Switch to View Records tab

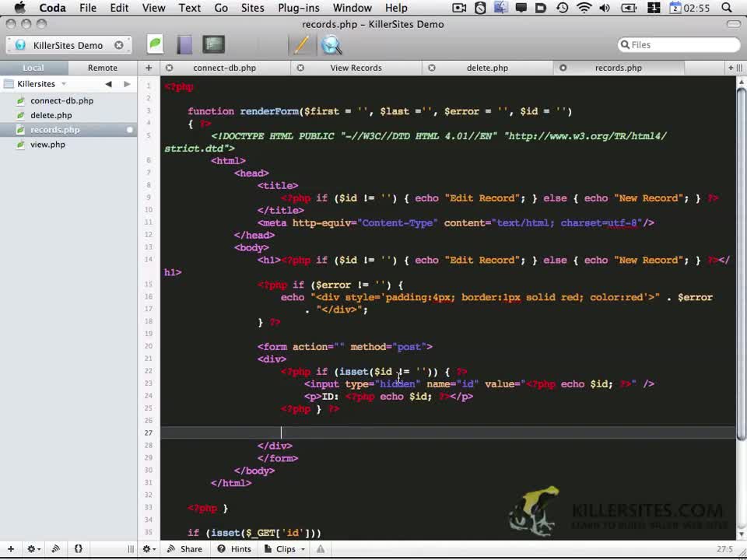(x=356, y=68)
